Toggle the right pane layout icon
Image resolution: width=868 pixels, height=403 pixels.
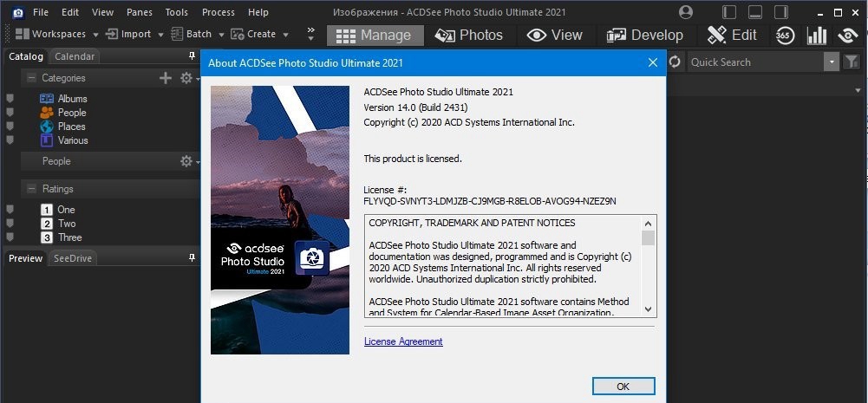tap(780, 12)
